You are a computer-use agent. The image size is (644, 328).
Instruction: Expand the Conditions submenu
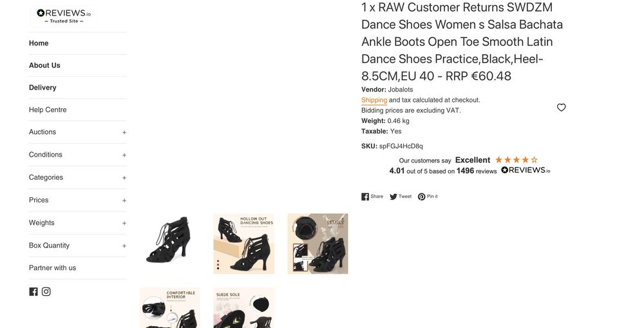click(124, 155)
